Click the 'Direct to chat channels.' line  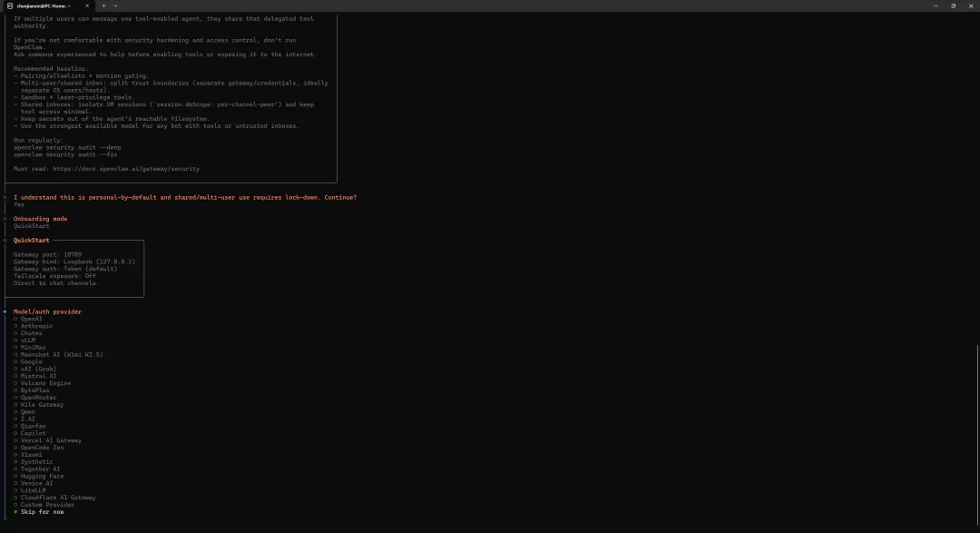(x=56, y=283)
